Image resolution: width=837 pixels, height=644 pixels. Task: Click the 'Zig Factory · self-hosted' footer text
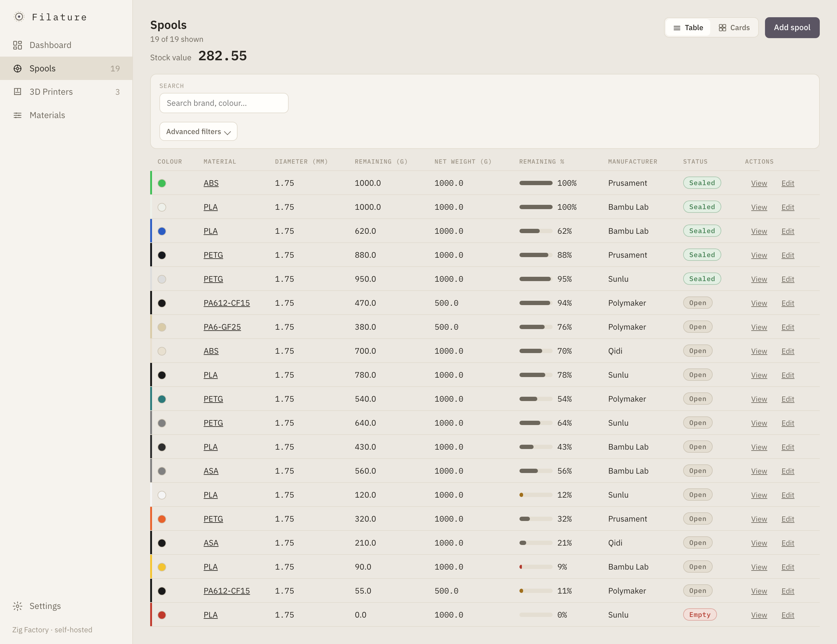point(52,630)
